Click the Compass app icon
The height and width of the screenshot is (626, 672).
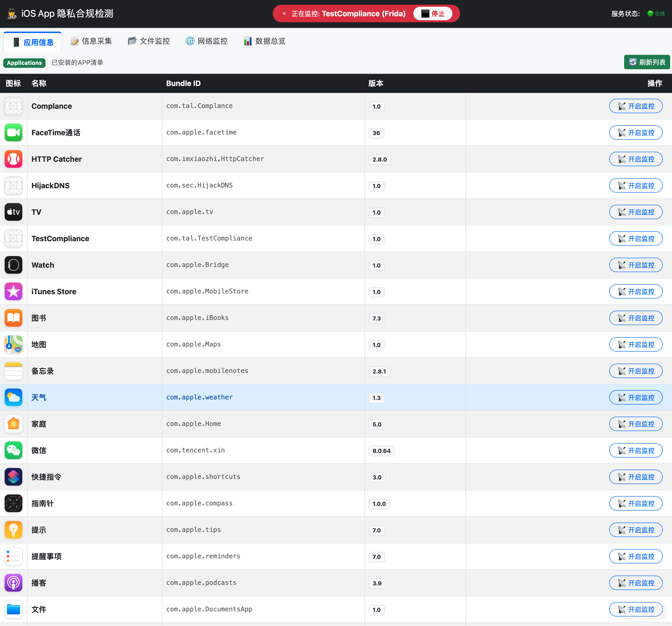(13, 503)
